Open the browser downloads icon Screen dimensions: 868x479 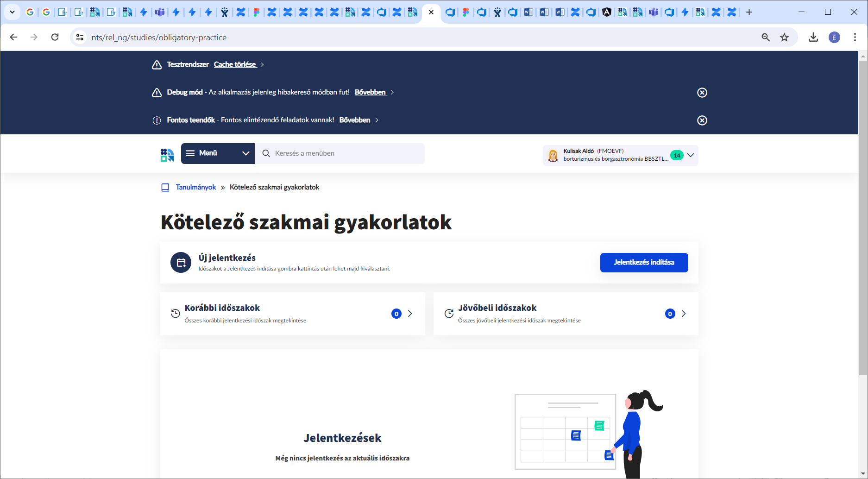pyautogui.click(x=813, y=38)
